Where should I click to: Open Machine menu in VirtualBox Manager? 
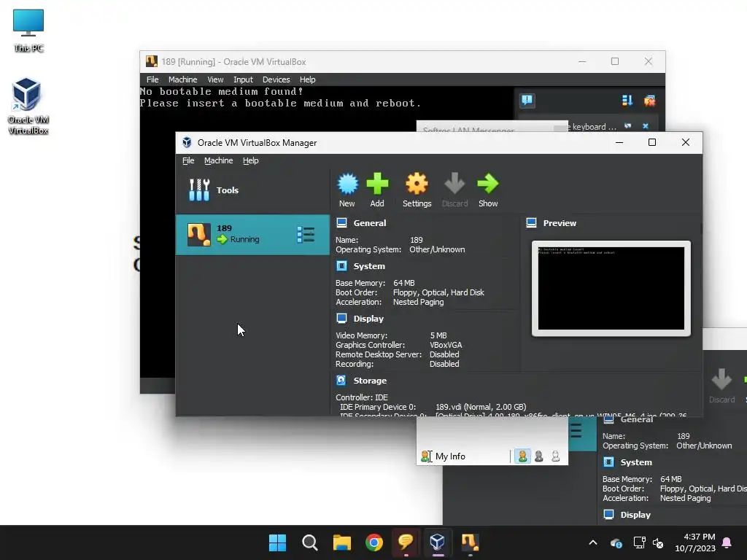(219, 160)
